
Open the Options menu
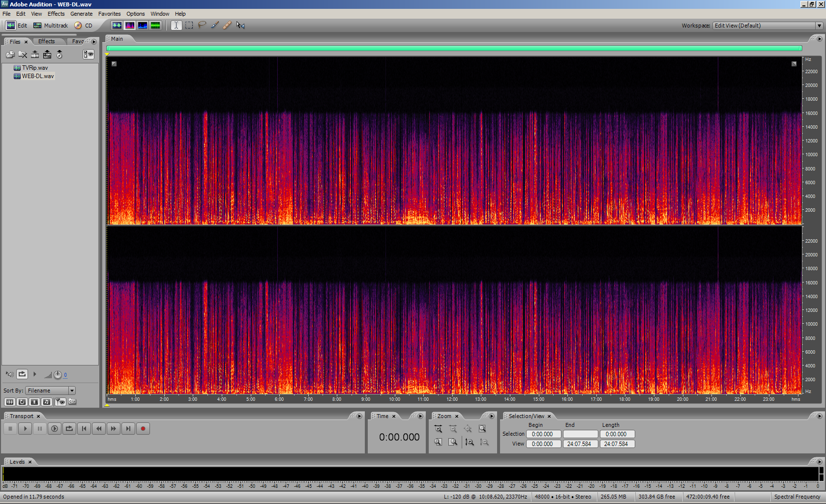pyautogui.click(x=135, y=14)
